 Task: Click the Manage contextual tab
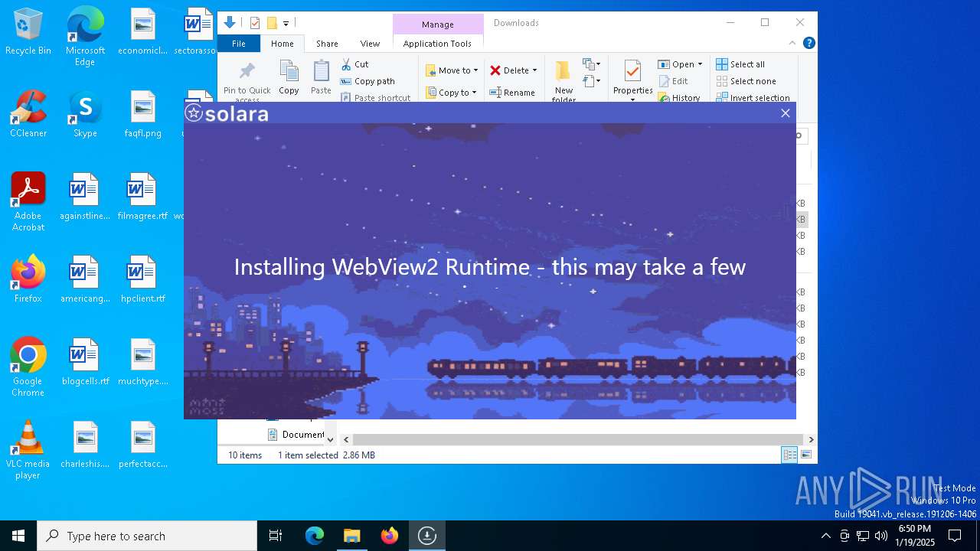pos(438,24)
